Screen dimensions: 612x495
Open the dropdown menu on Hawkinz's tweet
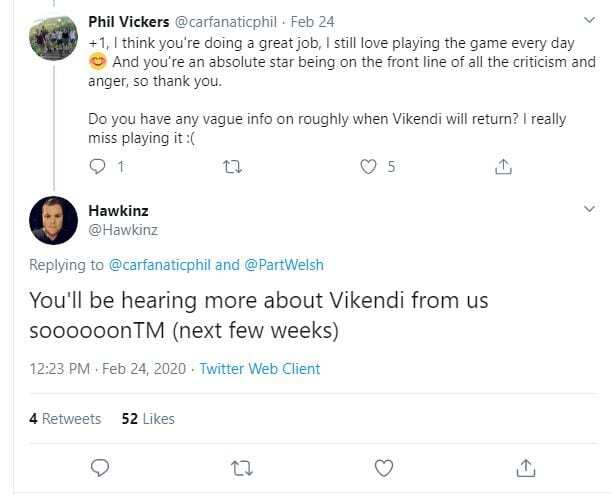click(588, 209)
